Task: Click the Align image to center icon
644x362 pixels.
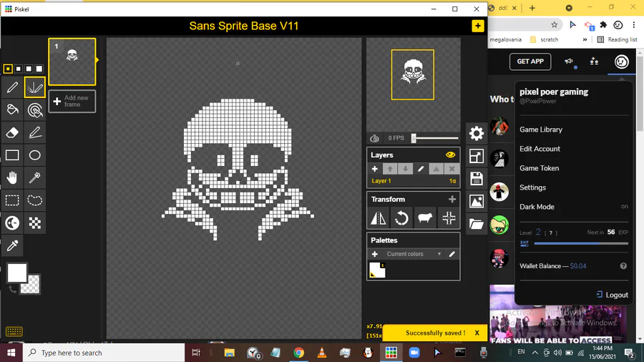Action: [449, 218]
